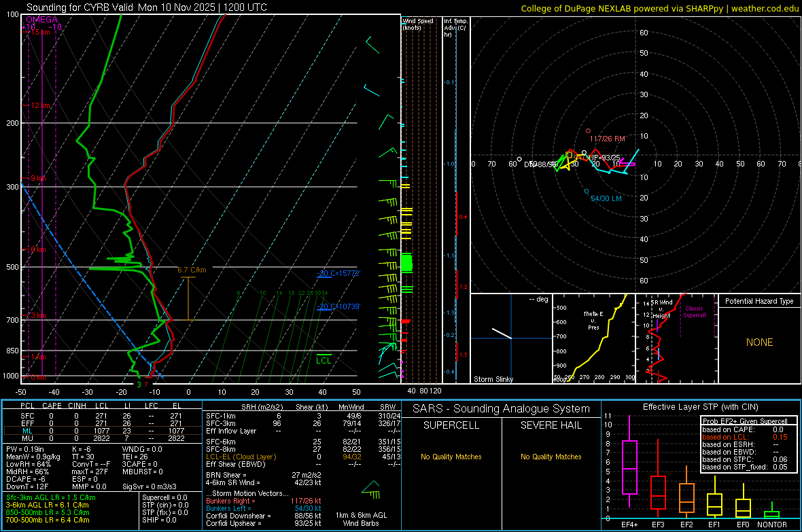This screenshot has width=802, height=532.
Task: Click the 'Bunkers Left = 54/30 kt' row
Action: (264, 508)
